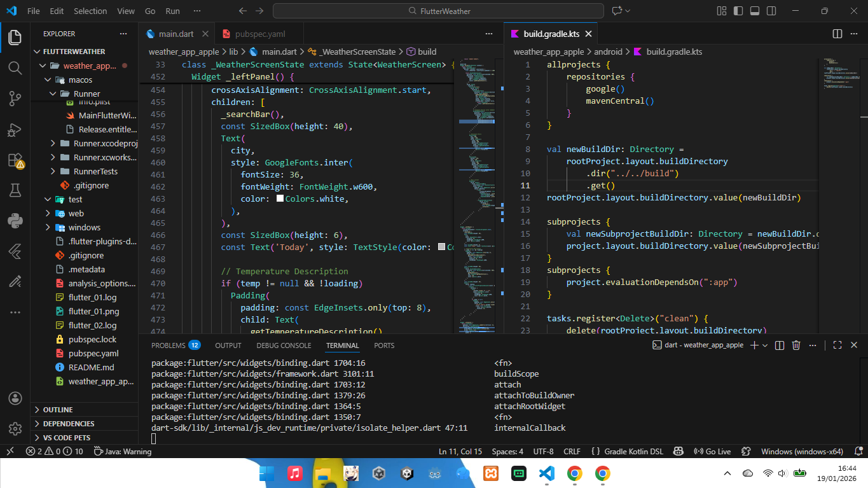Open GitHub Copilot status bar icon

click(678, 451)
